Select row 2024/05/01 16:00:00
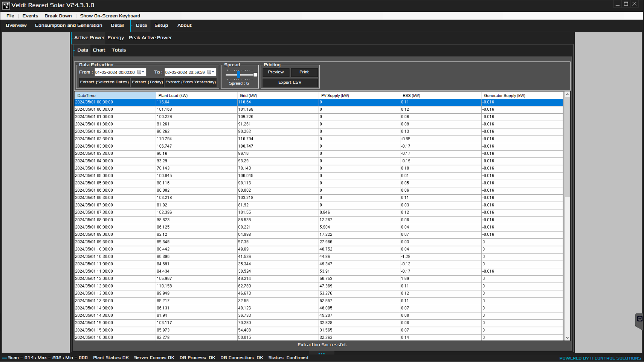Image resolution: width=644 pixels, height=362 pixels. 319,338
